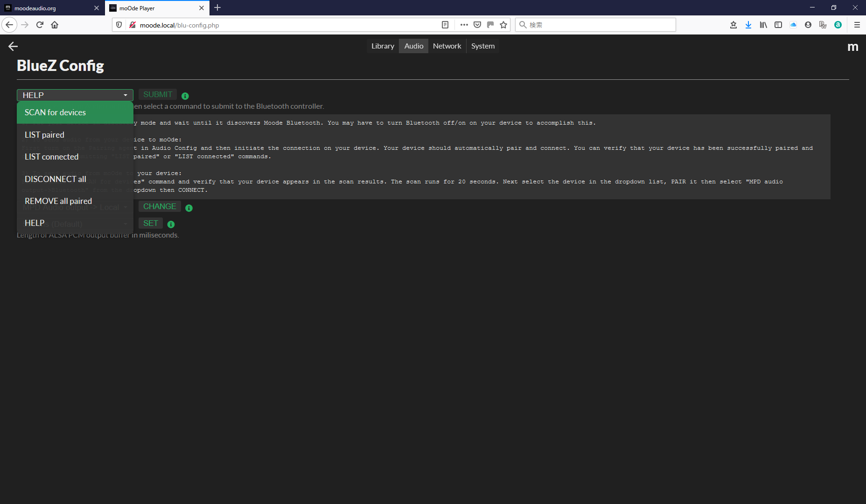
Task: Click the bookmarks star-tray toolbar icon
Action: [733, 25]
